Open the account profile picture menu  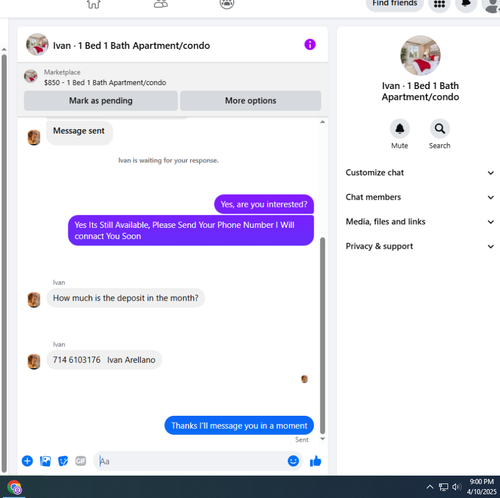[492, 5]
